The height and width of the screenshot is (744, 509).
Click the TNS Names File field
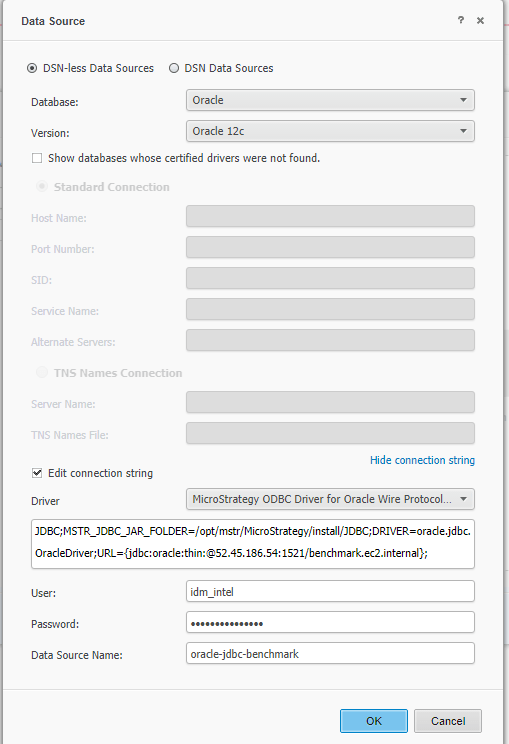(330, 433)
